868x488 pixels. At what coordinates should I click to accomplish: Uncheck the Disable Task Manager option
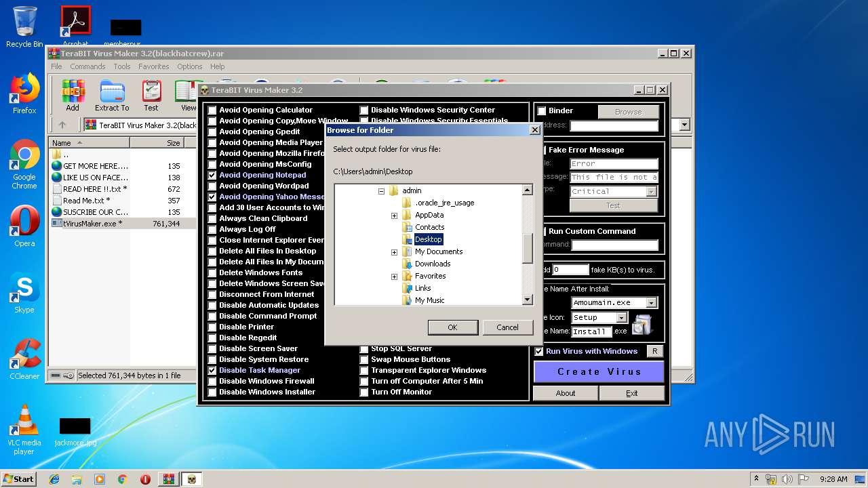click(x=213, y=370)
